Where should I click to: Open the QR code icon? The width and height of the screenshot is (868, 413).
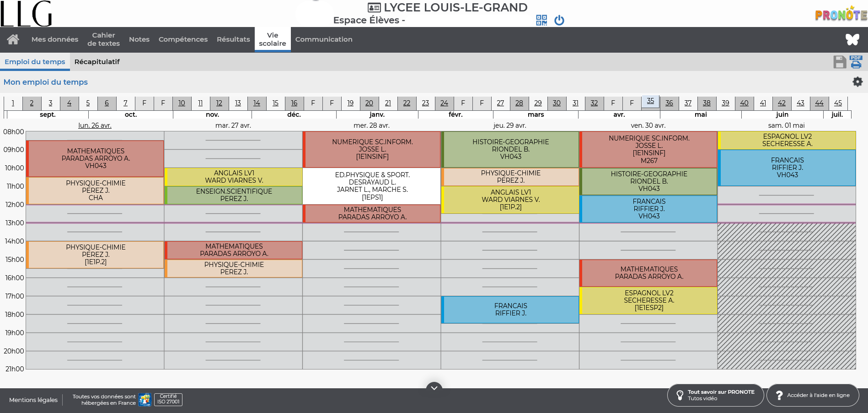[541, 20]
